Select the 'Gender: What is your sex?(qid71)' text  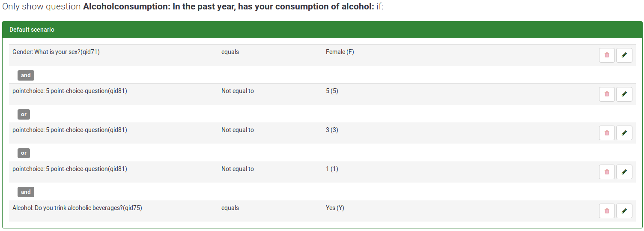pos(56,52)
